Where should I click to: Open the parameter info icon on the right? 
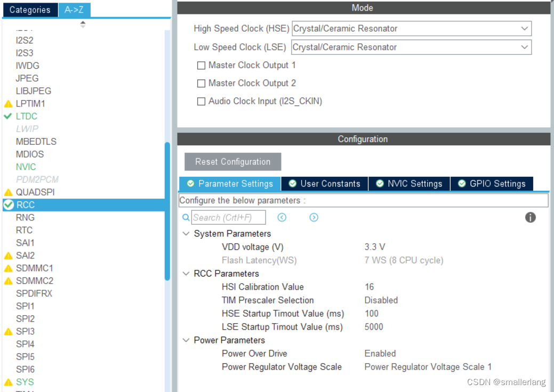point(530,217)
